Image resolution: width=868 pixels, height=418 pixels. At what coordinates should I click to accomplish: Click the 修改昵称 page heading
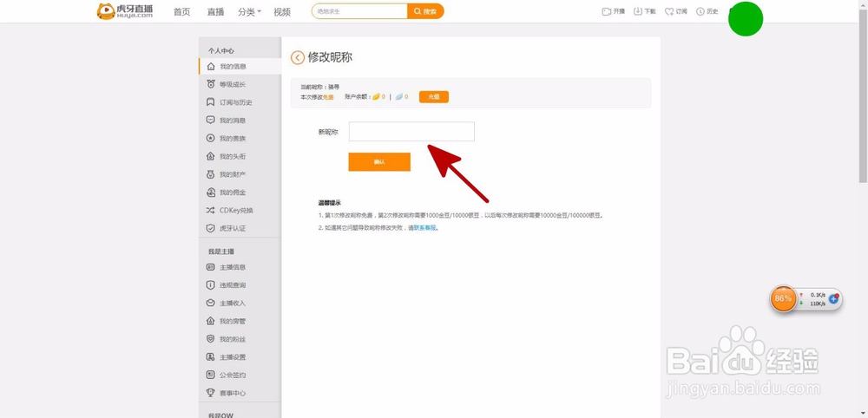(x=330, y=57)
